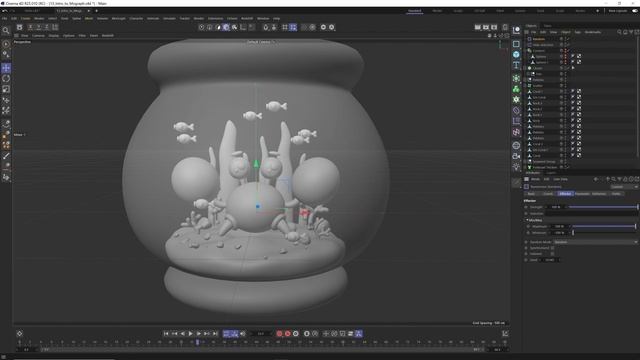Image resolution: width=640 pixels, height=360 pixels.
Task: Open the Simulate menu
Action: (169, 18)
